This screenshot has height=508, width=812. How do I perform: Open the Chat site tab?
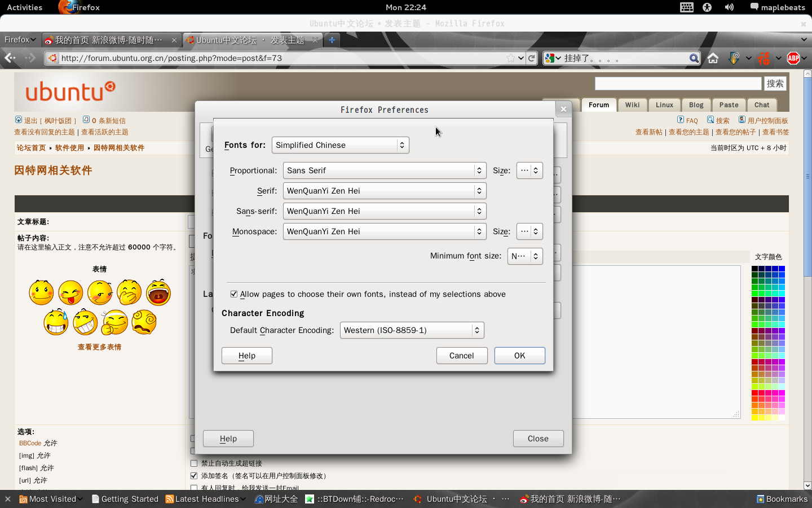click(762, 105)
